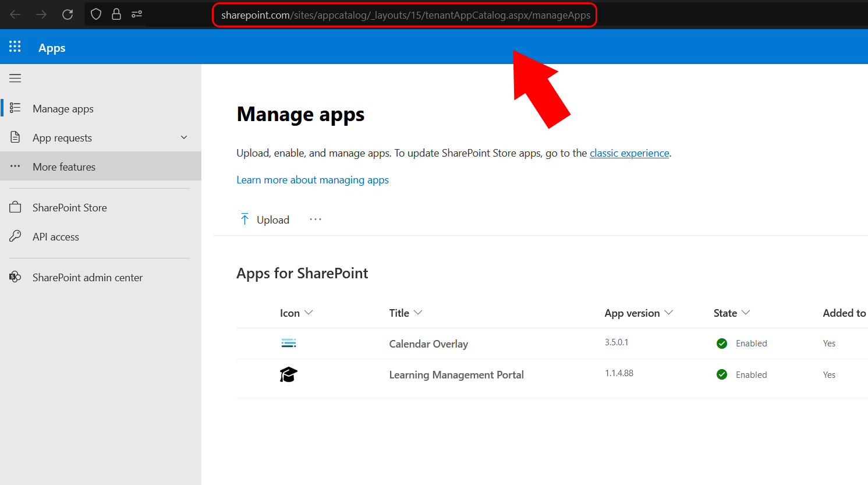Follow the classic experience link
This screenshot has width=868, height=485.
(629, 153)
